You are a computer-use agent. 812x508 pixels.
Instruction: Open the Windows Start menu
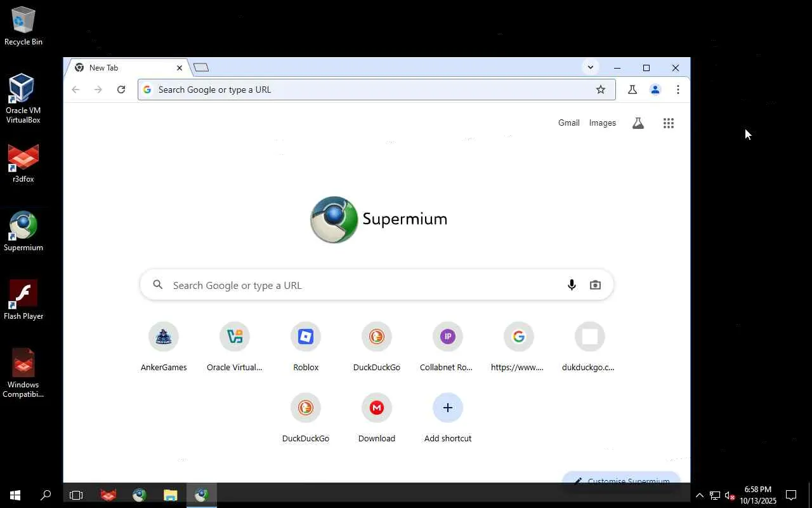click(x=15, y=495)
